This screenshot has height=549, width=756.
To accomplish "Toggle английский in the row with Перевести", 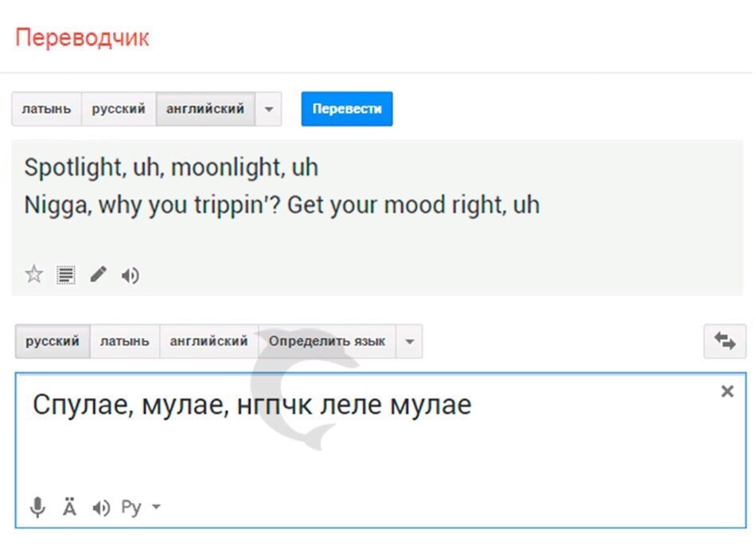I will coord(205,109).
